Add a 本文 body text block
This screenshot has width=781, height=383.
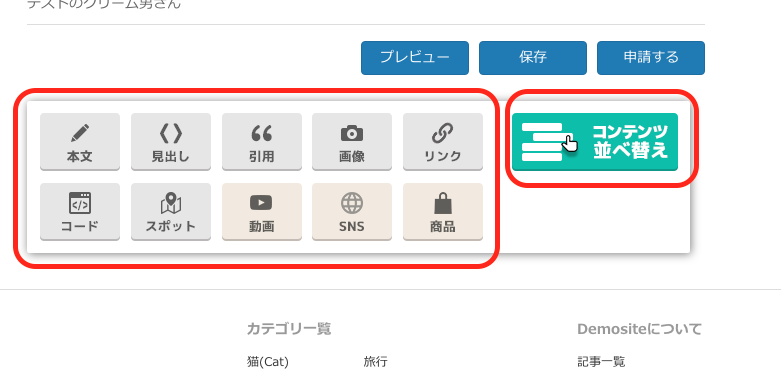tap(80, 141)
